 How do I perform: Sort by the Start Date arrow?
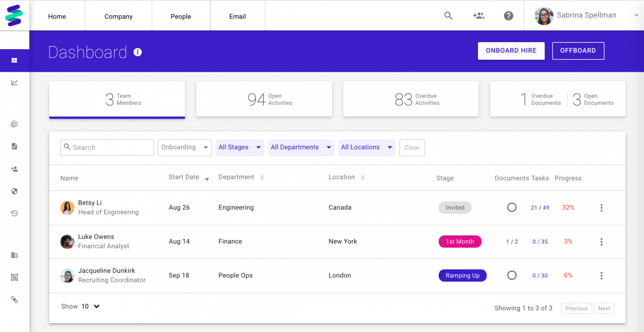pyautogui.click(x=207, y=179)
